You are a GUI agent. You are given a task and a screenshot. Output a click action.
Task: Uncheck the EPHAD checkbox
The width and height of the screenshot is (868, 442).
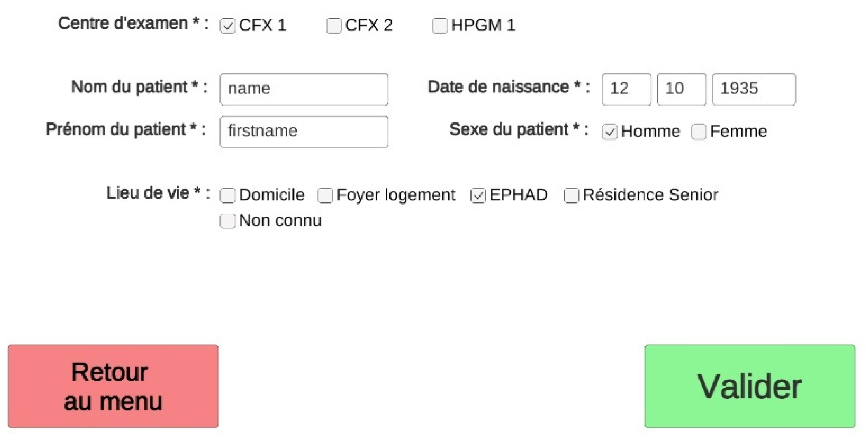(478, 195)
